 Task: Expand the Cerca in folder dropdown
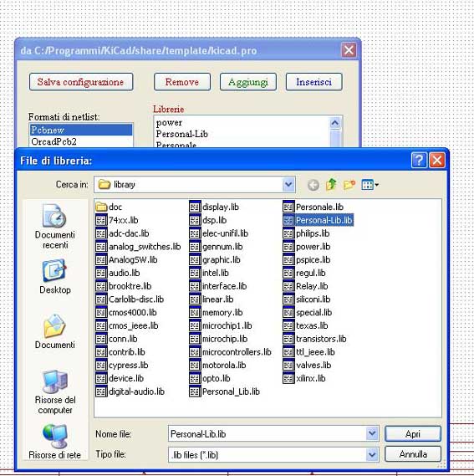tap(288, 184)
